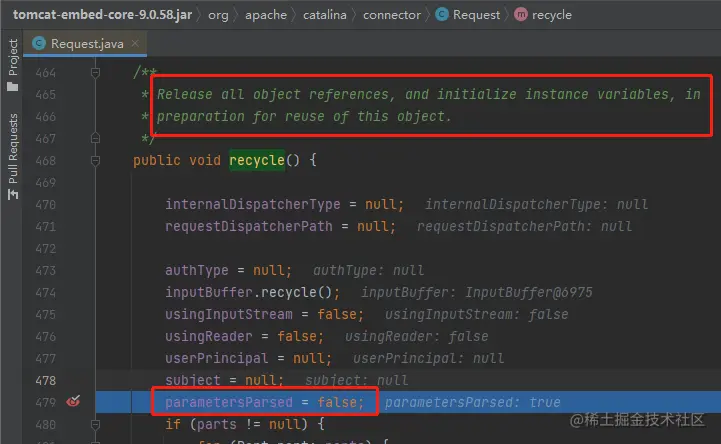
Task: Click line number 478 in gutter
Action: tap(46, 381)
